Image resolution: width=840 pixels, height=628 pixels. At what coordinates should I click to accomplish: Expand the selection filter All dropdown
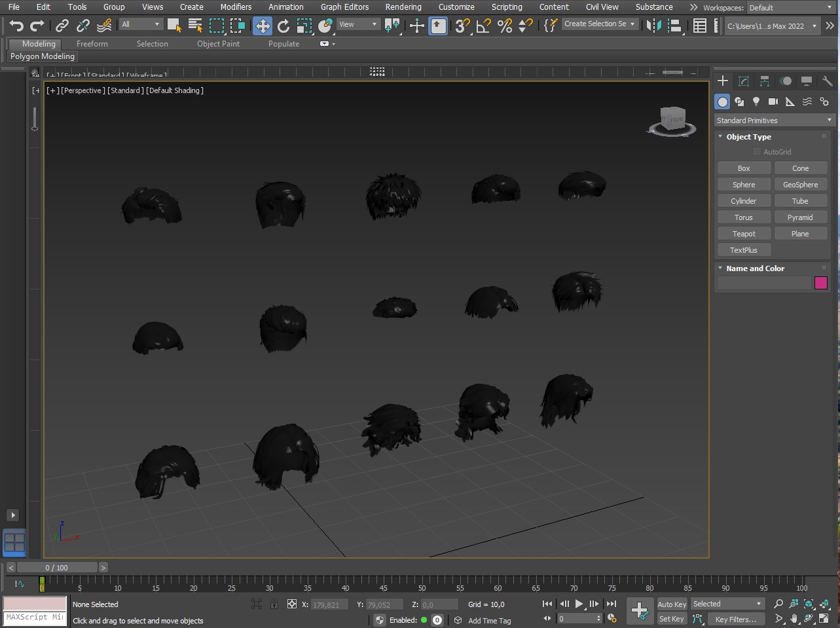pos(141,24)
